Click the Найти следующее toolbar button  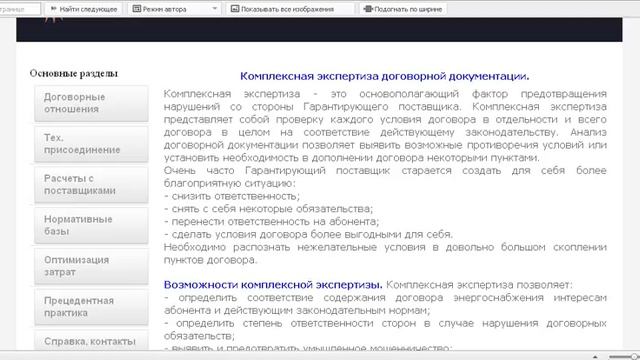[x=84, y=9]
